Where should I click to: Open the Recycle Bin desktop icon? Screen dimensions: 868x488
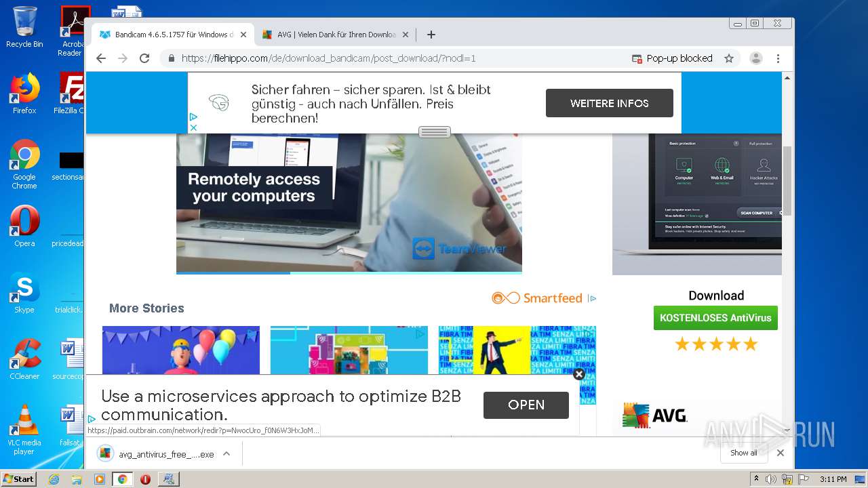[x=24, y=27]
